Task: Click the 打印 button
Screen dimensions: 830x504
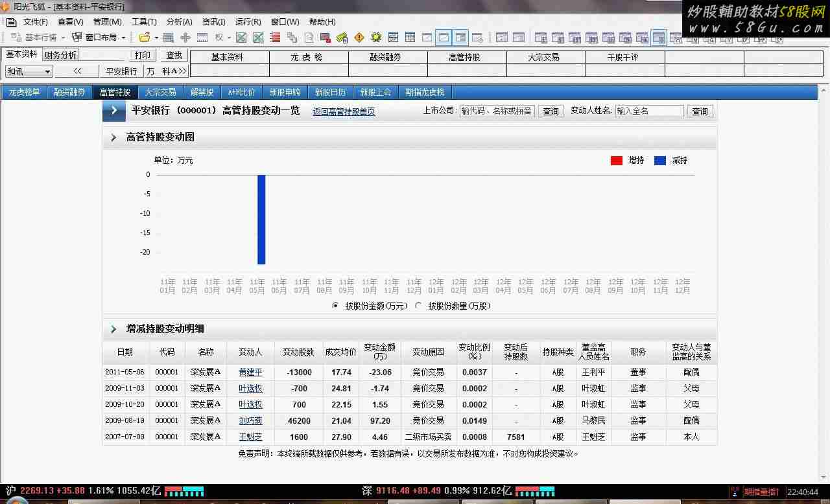Action: 143,56
